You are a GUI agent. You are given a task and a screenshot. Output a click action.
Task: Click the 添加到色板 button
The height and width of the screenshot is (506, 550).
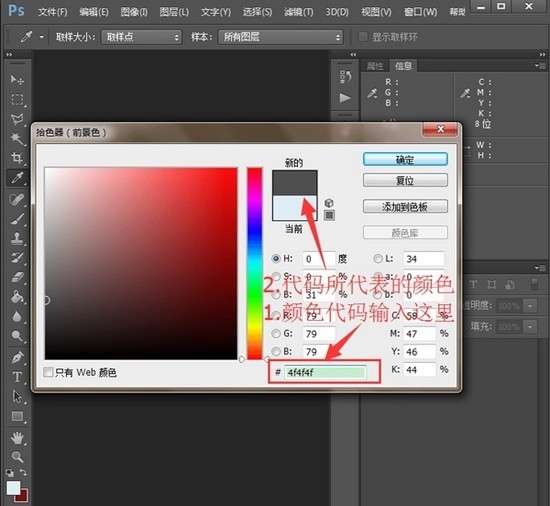pos(405,207)
